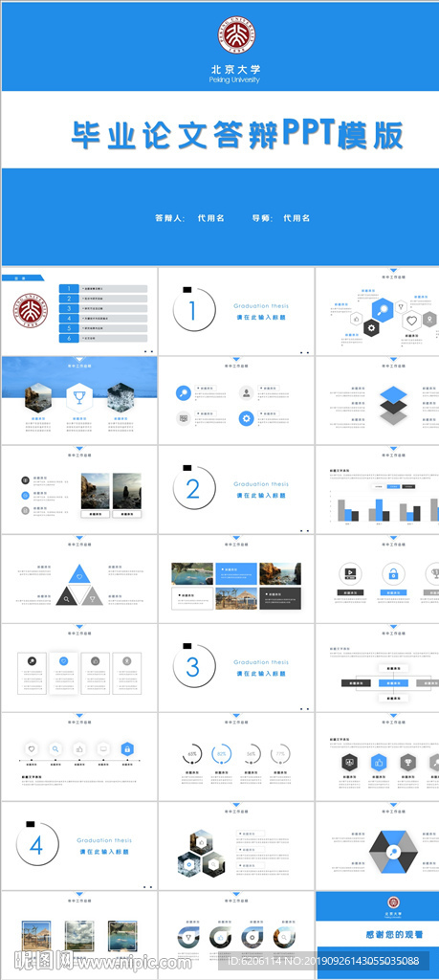Open the bar chart slide thumbnail
The height and width of the screenshot is (980, 439).
(x=377, y=489)
